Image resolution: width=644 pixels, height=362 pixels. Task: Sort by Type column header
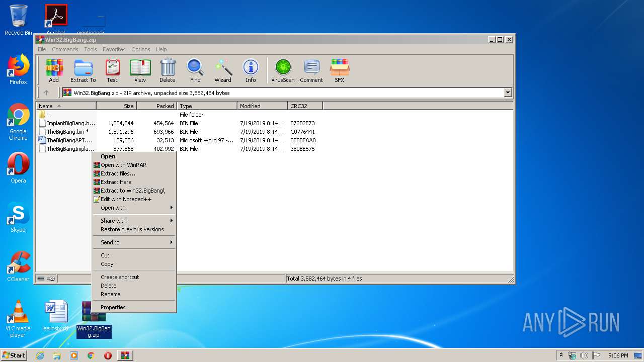(x=207, y=106)
